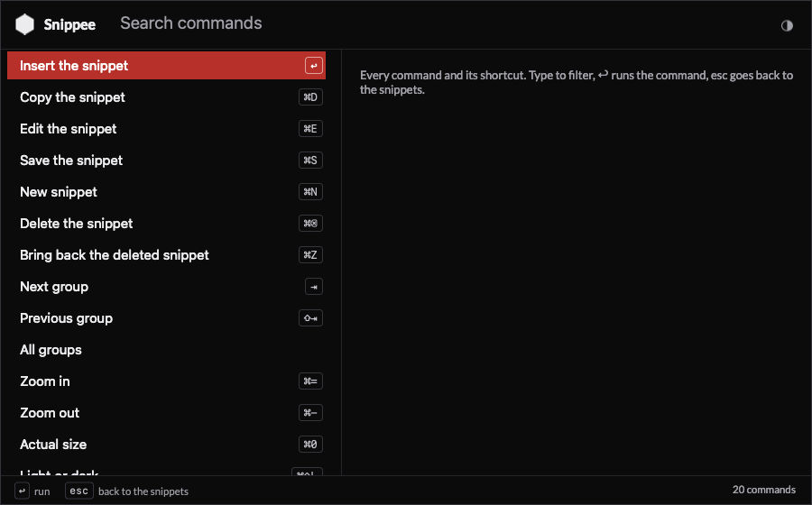Select the Actual size command
This screenshot has width=812, height=505.
pos(166,444)
